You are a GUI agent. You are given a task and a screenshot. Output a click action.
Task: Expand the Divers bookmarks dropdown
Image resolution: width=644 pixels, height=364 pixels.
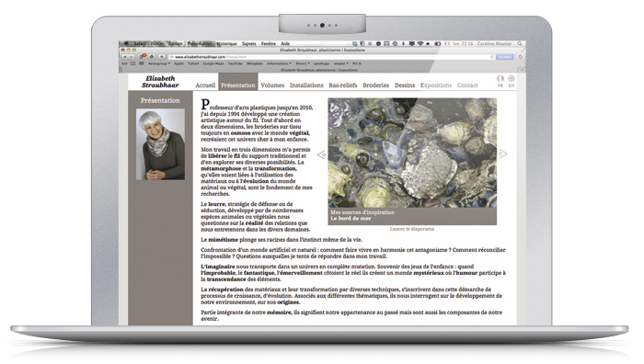(303, 63)
